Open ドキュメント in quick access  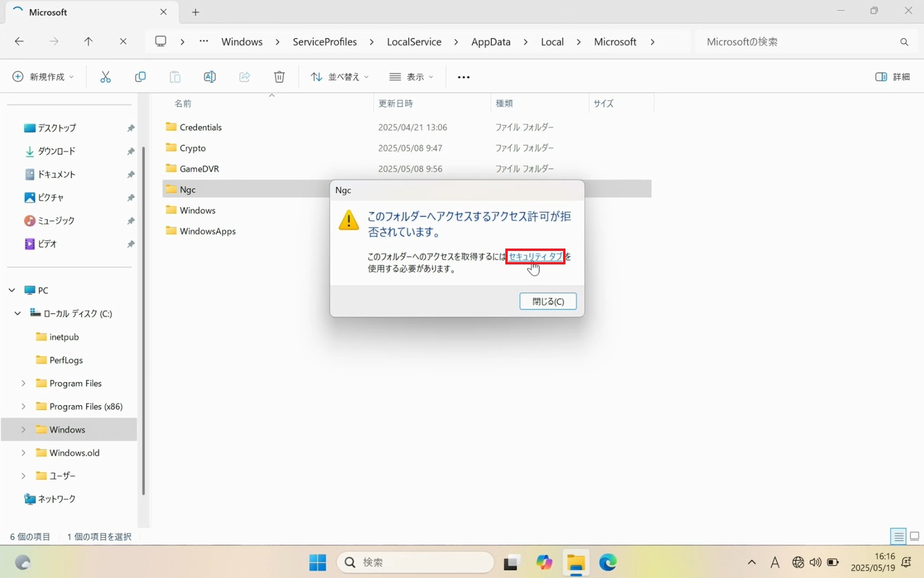click(57, 174)
